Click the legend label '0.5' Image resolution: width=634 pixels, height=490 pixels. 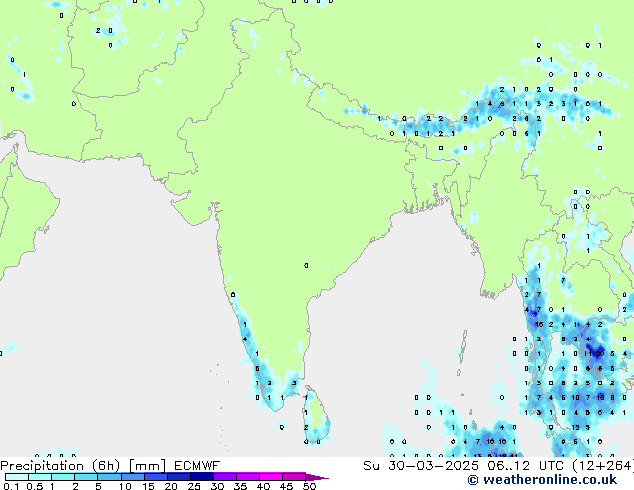coord(35,486)
